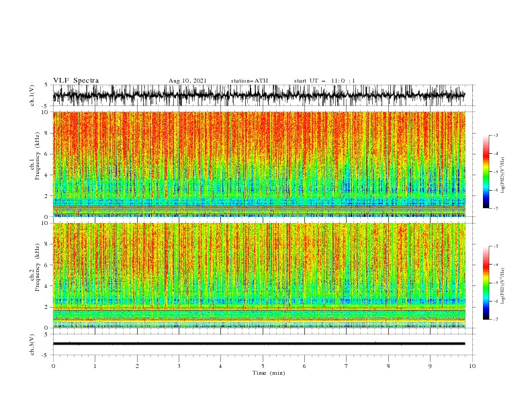The height and width of the screenshot is (411, 532).
Task: Click the ch.1 spectrogram plot
Action: point(259,164)
